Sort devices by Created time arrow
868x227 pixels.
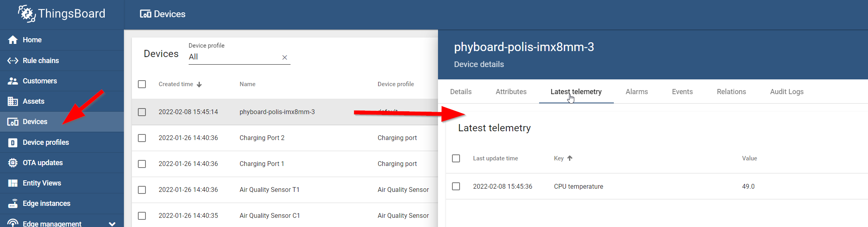click(x=199, y=85)
